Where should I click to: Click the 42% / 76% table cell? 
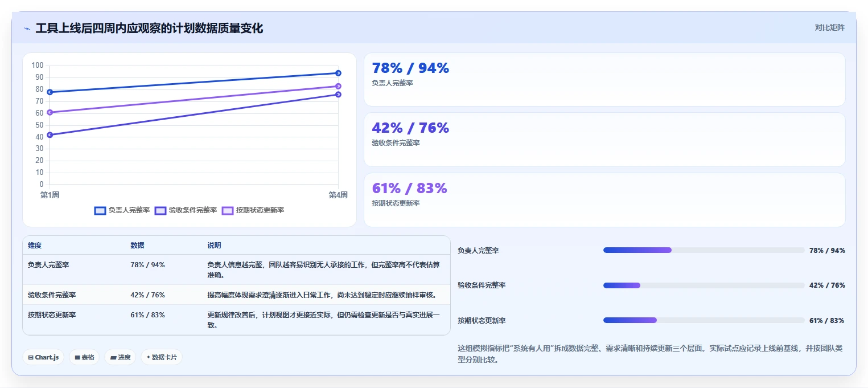click(147, 295)
